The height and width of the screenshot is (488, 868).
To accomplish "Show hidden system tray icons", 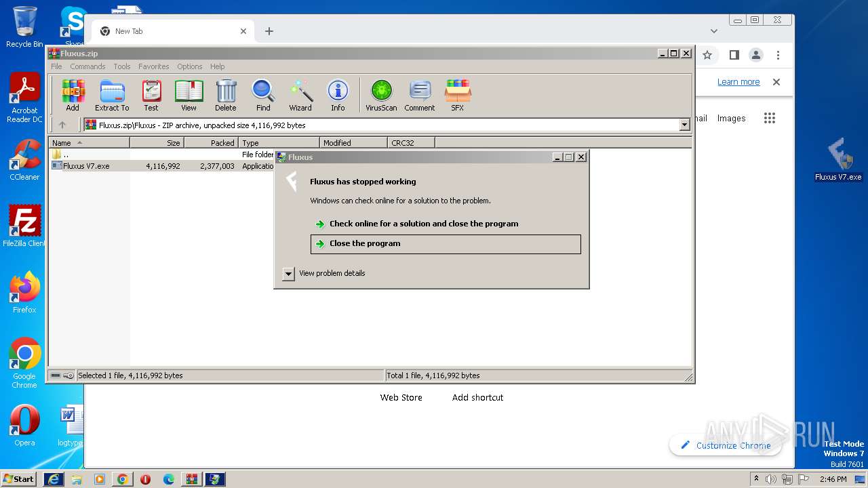I will tap(756, 479).
